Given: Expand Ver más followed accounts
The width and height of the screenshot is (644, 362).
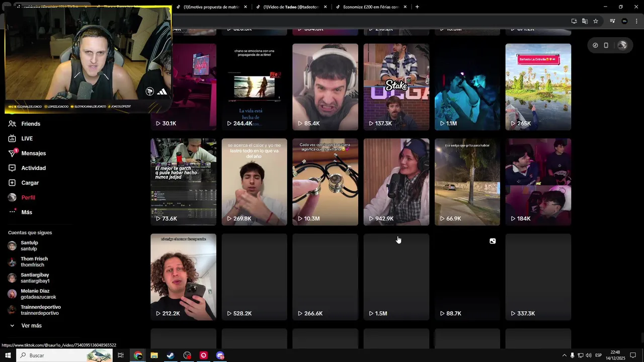Looking at the screenshot, I should tap(26, 326).
